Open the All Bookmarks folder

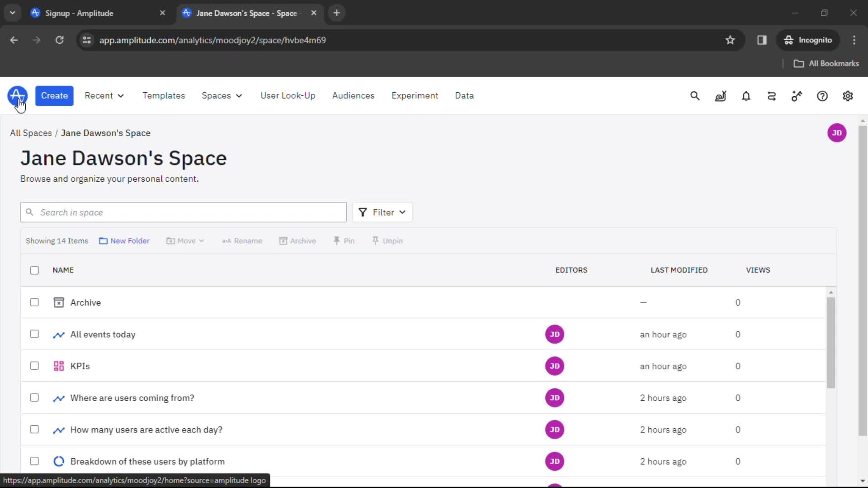pos(826,64)
